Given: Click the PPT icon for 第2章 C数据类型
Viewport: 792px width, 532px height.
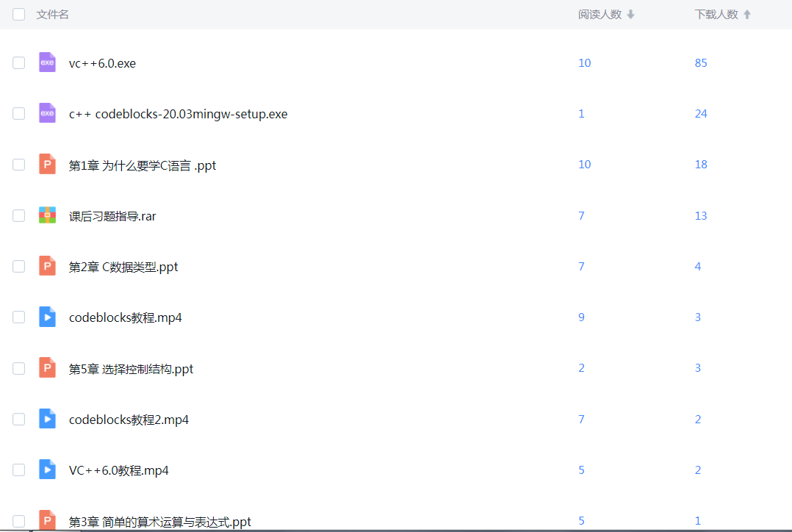Looking at the screenshot, I should 47,266.
